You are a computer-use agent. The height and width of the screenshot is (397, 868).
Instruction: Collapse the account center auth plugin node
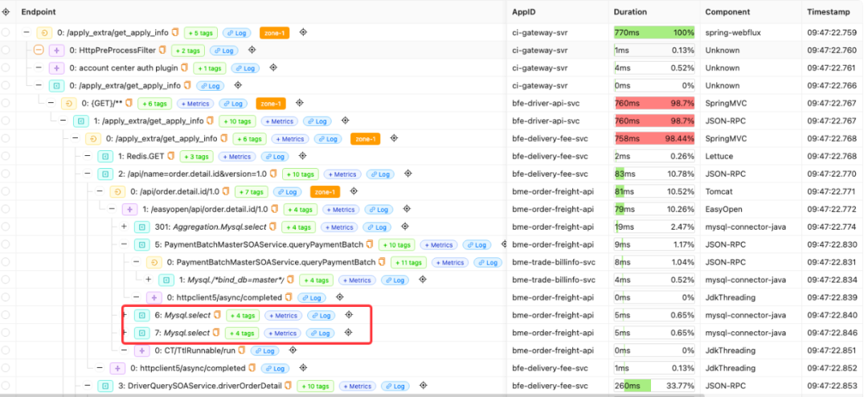pyautogui.click(x=39, y=68)
